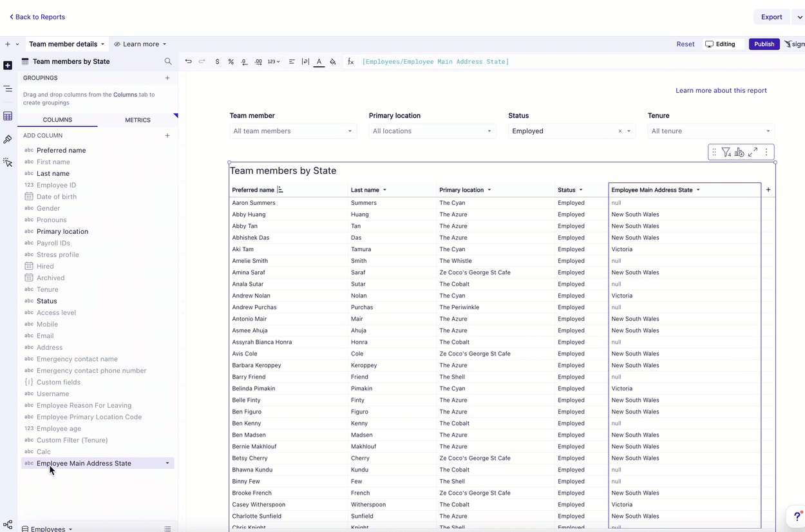Screen dimensions: 805x532
Task: Click the redo arrow icon
Action: pyautogui.click(x=202, y=62)
